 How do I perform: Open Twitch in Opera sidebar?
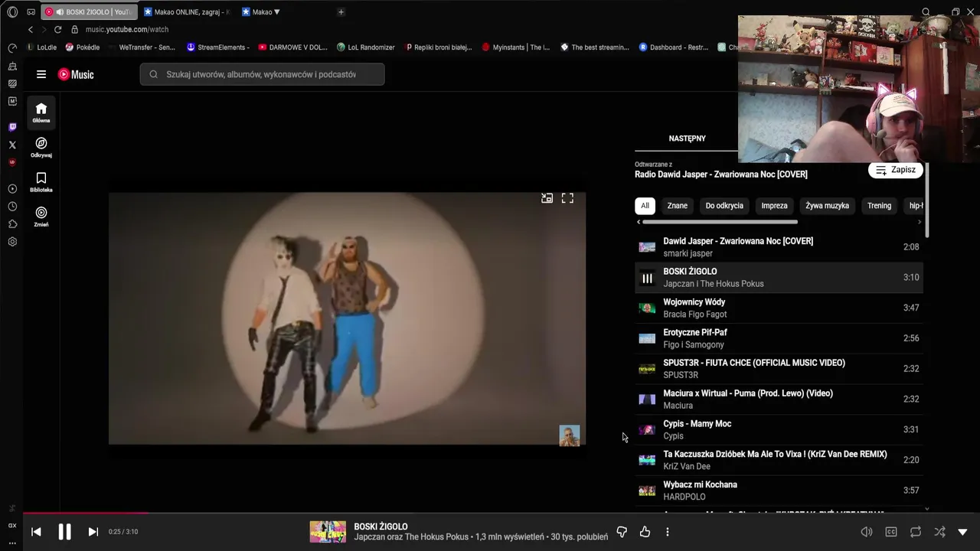tap(12, 127)
